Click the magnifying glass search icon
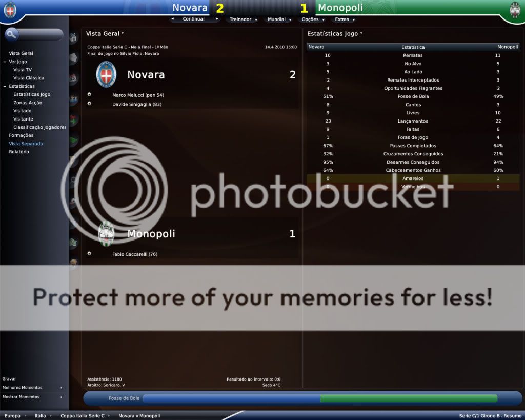525x420 pixels. click(x=12, y=34)
